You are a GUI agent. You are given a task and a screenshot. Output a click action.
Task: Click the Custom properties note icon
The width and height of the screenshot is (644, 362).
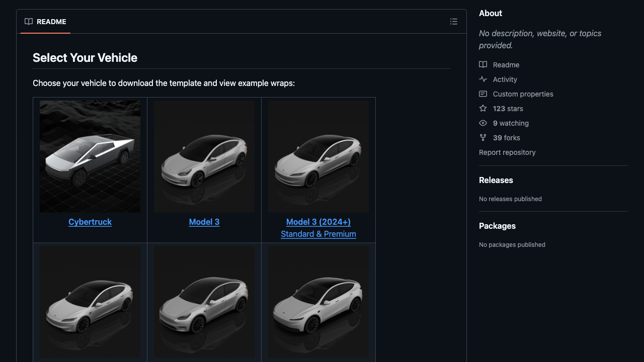(x=483, y=94)
